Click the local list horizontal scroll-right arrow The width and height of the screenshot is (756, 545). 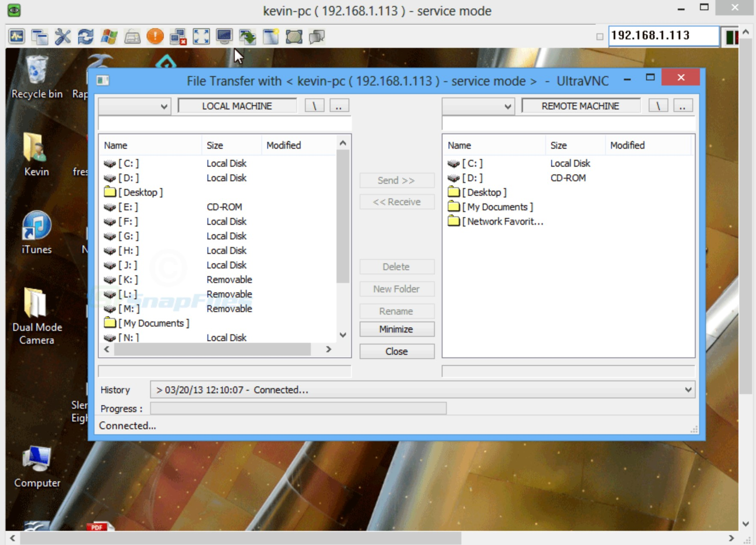pos(328,349)
